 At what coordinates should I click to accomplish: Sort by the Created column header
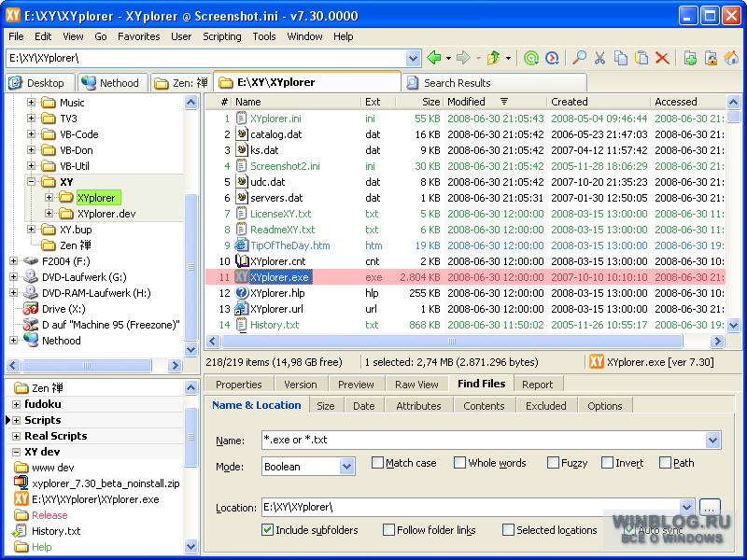click(599, 102)
